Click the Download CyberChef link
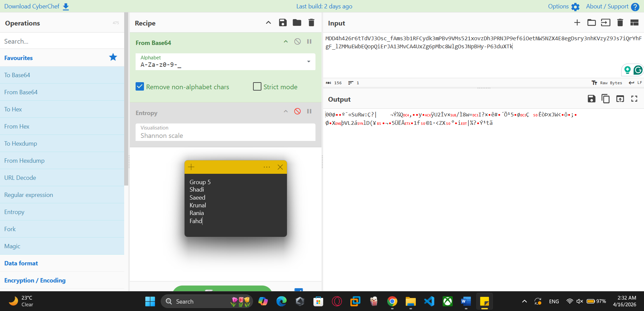644x311 pixels. pos(32,6)
